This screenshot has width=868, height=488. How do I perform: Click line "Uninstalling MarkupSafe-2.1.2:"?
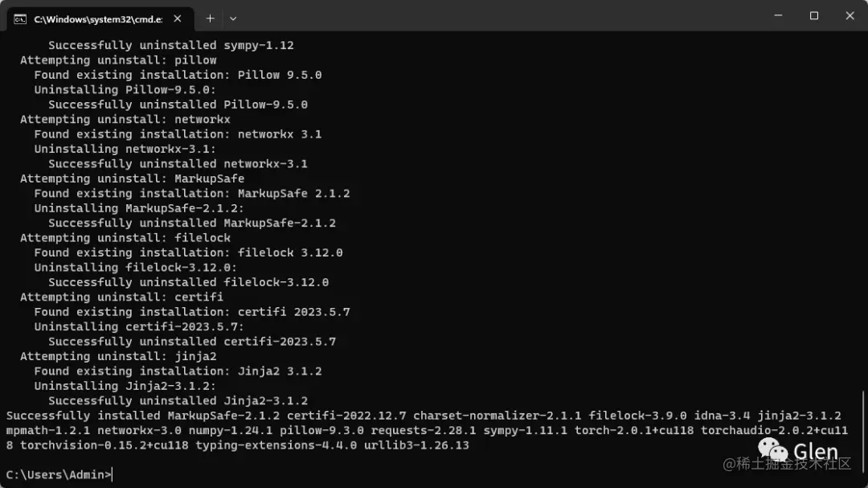(139, 208)
